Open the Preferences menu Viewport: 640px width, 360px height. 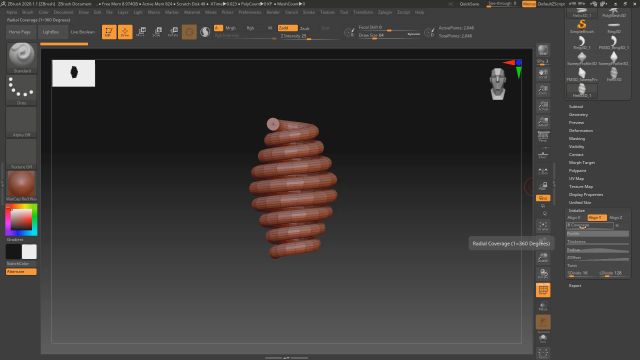pyautogui.click(x=250, y=12)
